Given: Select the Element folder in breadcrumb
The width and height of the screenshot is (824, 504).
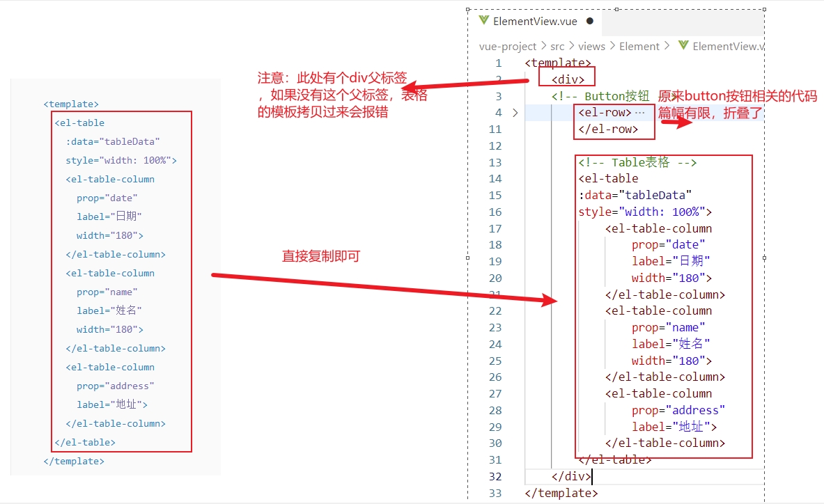Looking at the screenshot, I should (x=639, y=47).
